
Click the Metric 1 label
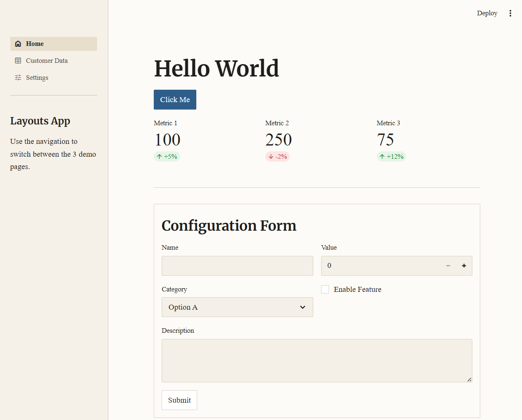pos(165,123)
